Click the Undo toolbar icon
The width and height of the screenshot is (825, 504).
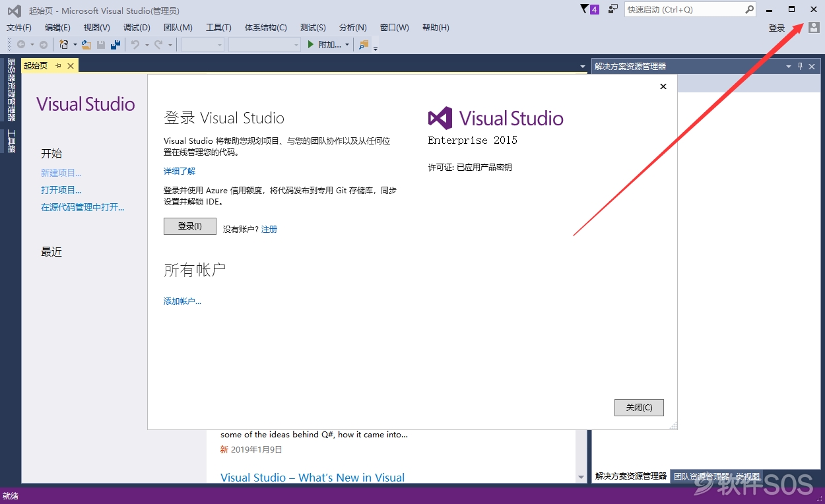click(135, 45)
